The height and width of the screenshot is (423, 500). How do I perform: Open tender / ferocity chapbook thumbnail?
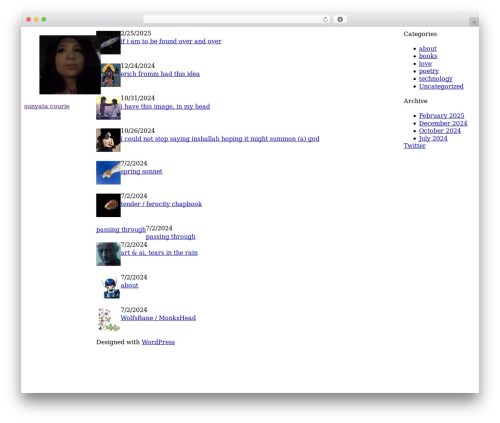point(108,205)
